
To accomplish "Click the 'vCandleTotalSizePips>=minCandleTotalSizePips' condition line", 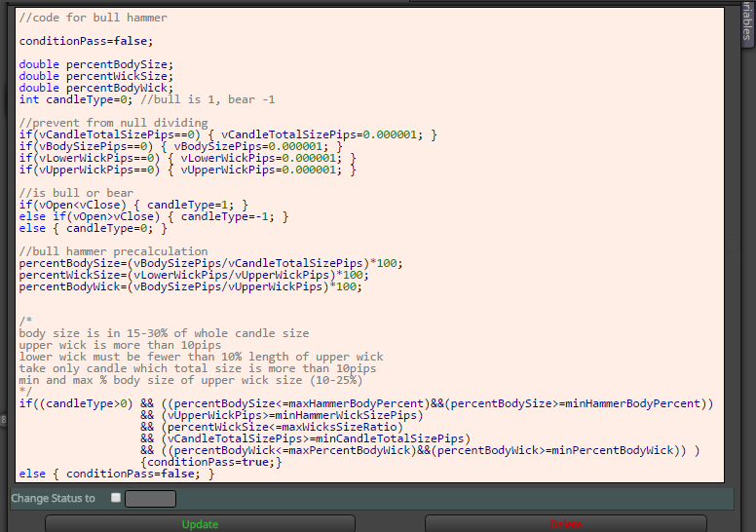I will point(305,438).
